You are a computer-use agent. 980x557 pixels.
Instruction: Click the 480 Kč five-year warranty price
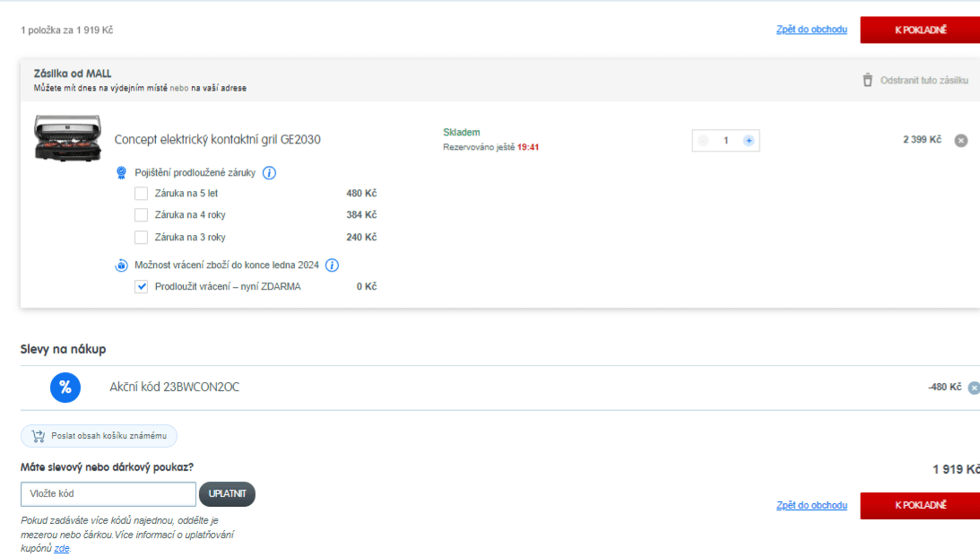[361, 193]
